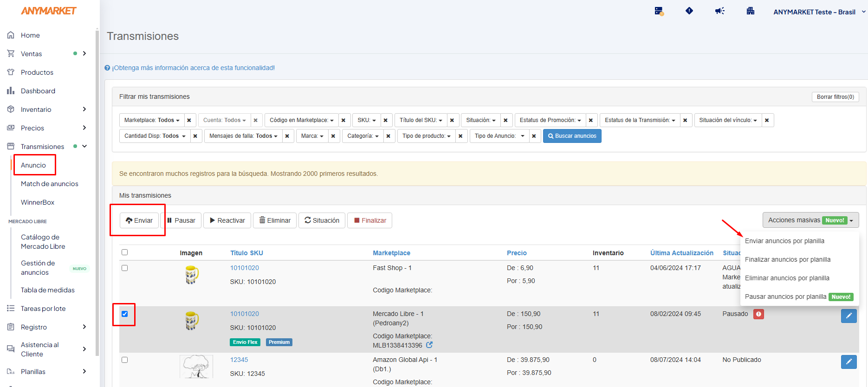Open WinnerBox in the sidebar

point(38,202)
